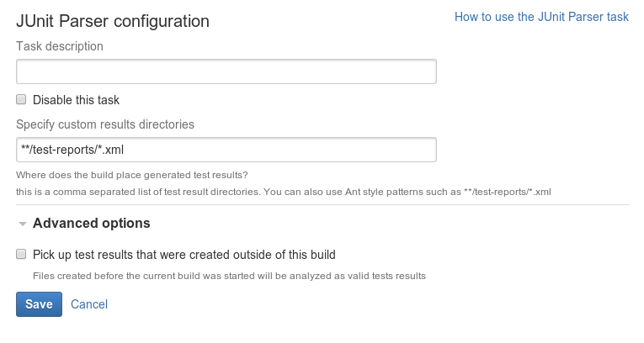Click the 'Files created before' description text
The image size is (644, 343).
click(x=229, y=276)
